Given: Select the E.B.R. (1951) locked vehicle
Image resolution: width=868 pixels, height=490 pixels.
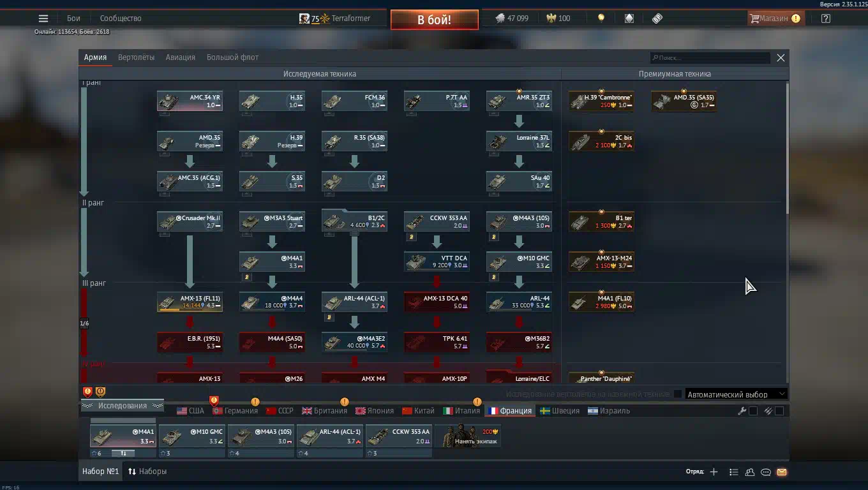Looking at the screenshot, I should (x=190, y=342).
